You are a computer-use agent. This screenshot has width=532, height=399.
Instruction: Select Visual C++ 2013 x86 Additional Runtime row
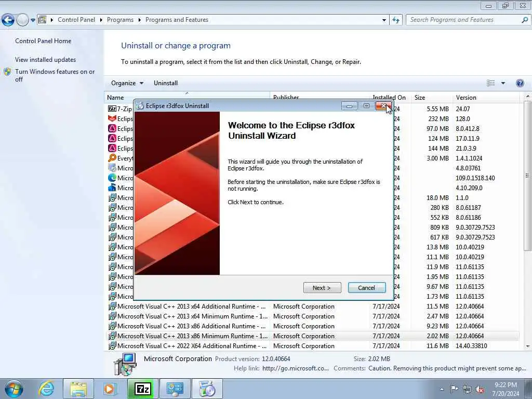(x=312, y=326)
